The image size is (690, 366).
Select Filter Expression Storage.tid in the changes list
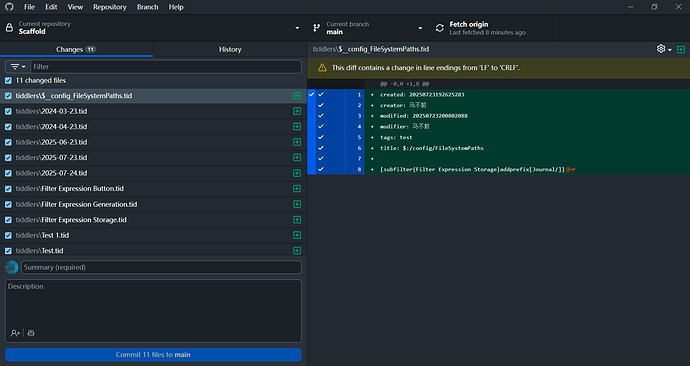coord(153,220)
